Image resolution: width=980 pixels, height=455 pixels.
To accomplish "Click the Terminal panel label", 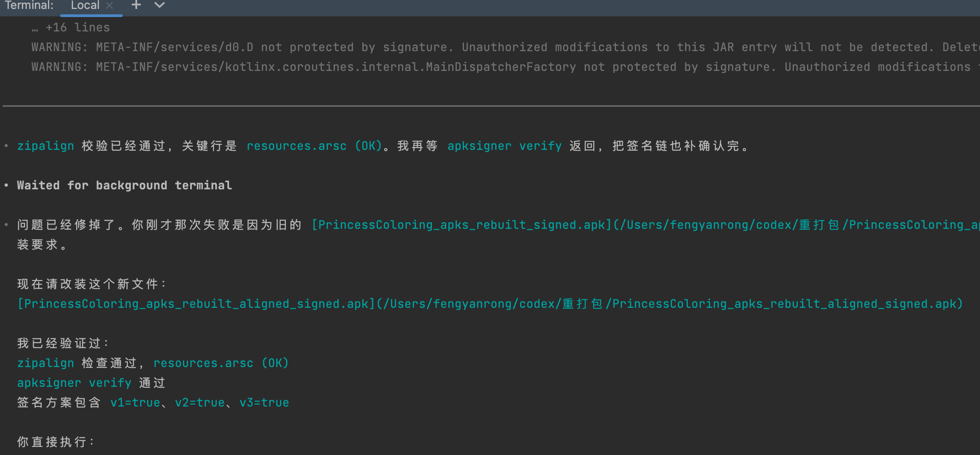I will [29, 6].
